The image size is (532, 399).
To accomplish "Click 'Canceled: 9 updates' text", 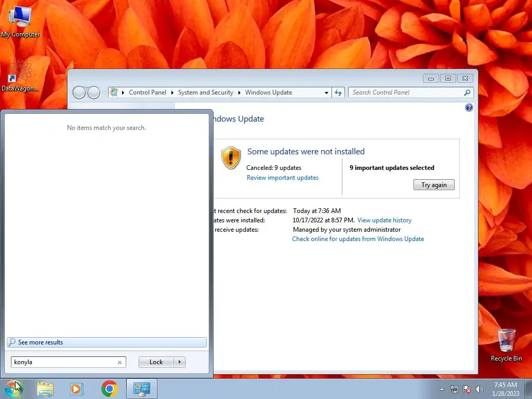I will click(273, 168).
